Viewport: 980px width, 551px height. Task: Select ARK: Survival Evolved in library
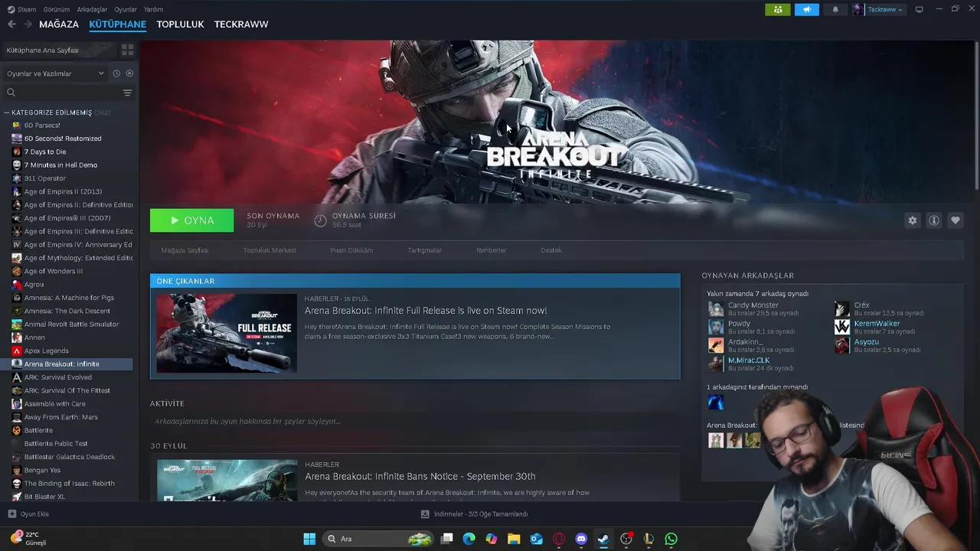point(57,377)
